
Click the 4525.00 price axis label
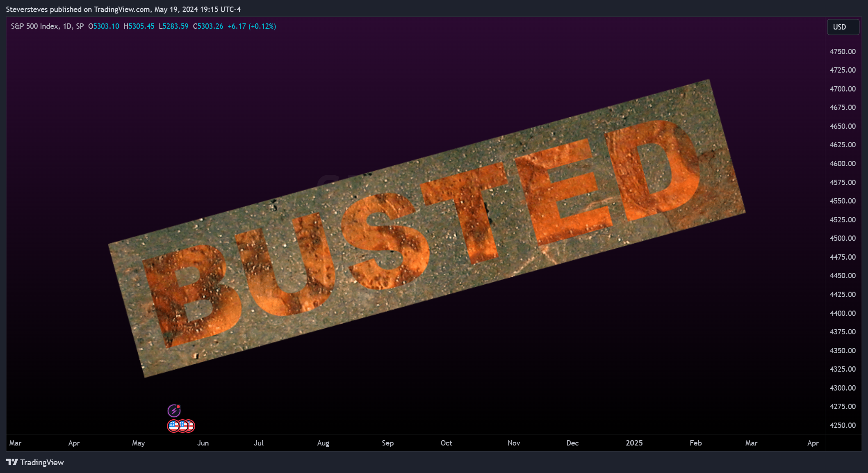pos(843,219)
